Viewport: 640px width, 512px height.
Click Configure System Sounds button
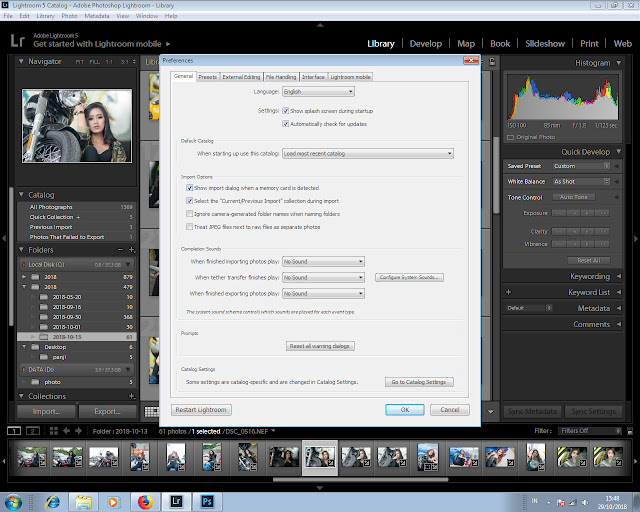click(409, 277)
